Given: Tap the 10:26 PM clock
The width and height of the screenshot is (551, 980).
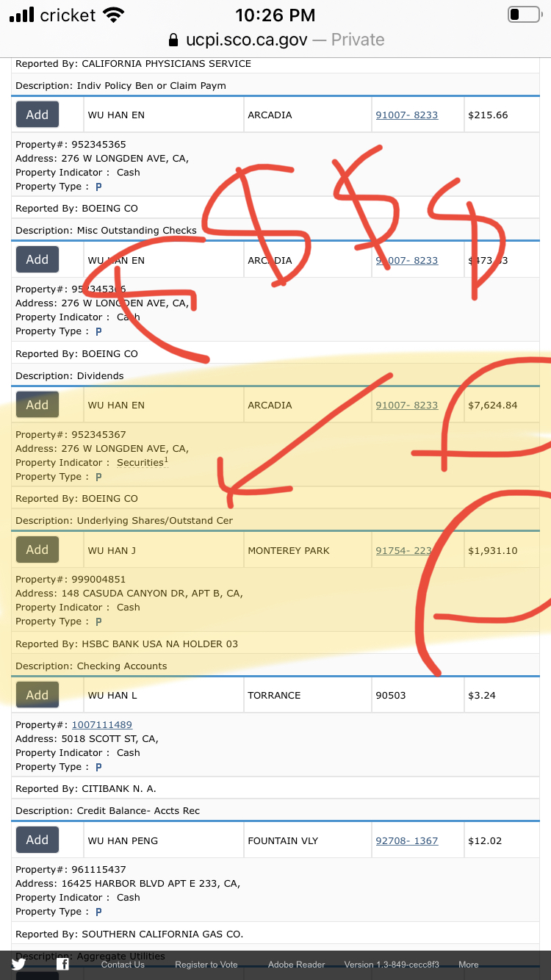Looking at the screenshot, I should pyautogui.click(x=275, y=15).
